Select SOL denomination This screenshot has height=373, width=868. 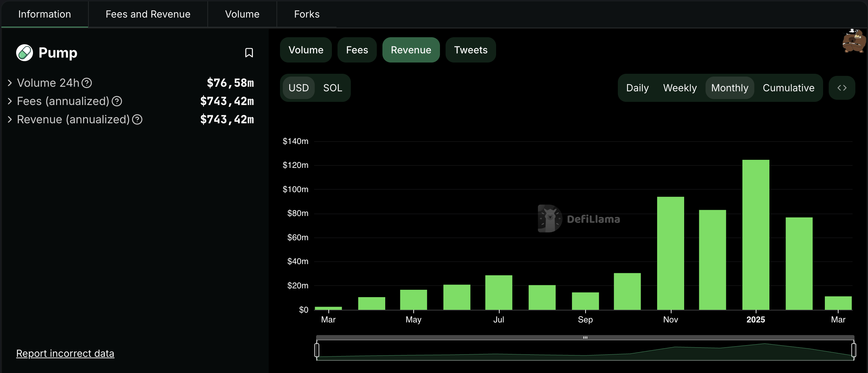coord(333,88)
